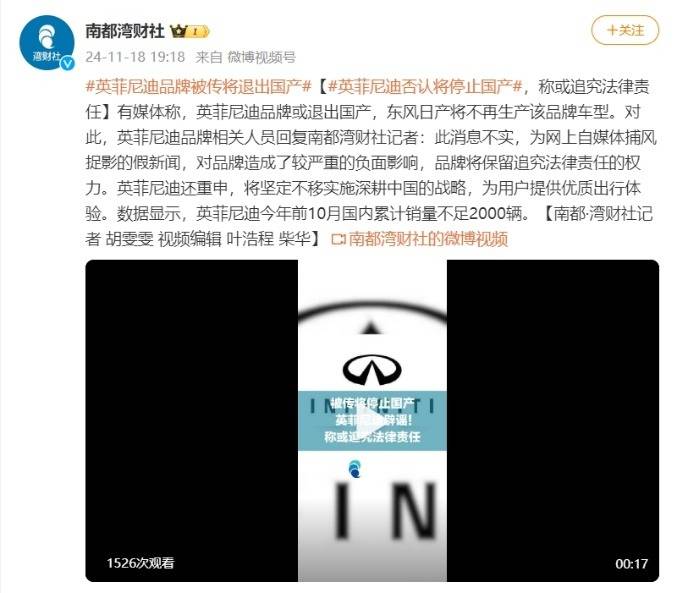Follow the account with +关注 button
This screenshot has width=677, height=593.
point(625,30)
